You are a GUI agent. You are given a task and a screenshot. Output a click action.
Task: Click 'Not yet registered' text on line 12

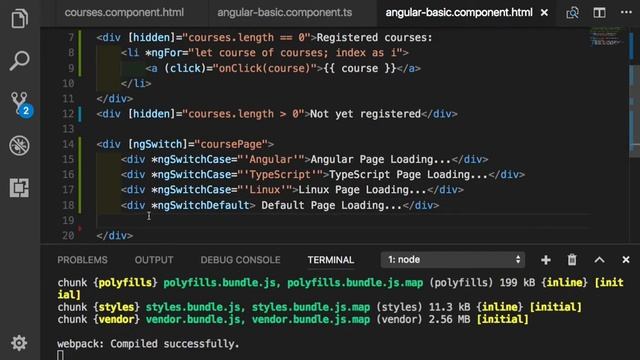365,114
